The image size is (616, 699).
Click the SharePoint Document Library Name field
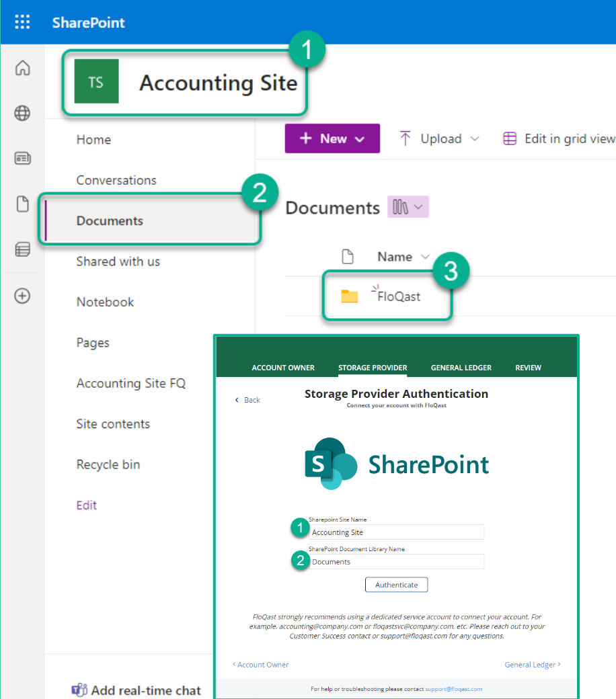[396, 561]
